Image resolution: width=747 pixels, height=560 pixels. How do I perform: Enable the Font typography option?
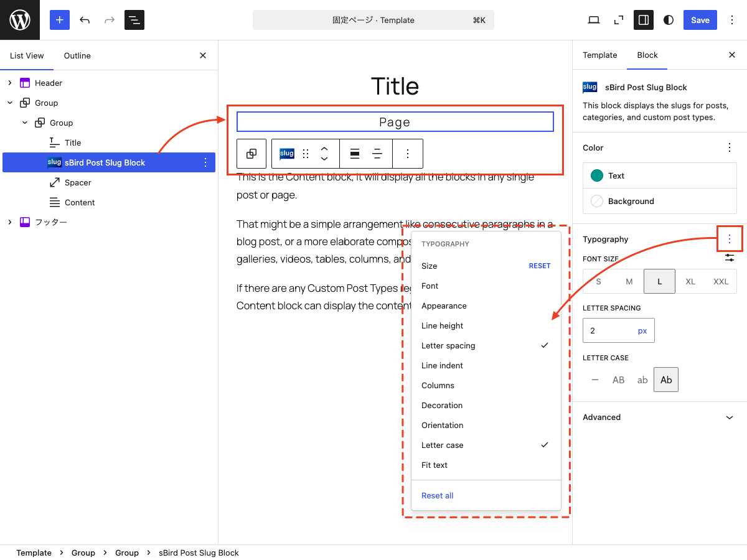point(486,286)
